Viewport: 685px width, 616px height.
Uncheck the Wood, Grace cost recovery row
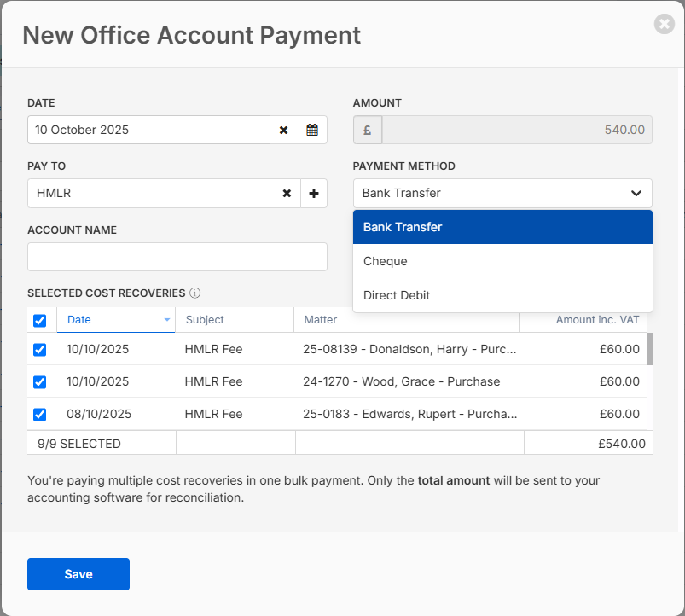pos(39,382)
